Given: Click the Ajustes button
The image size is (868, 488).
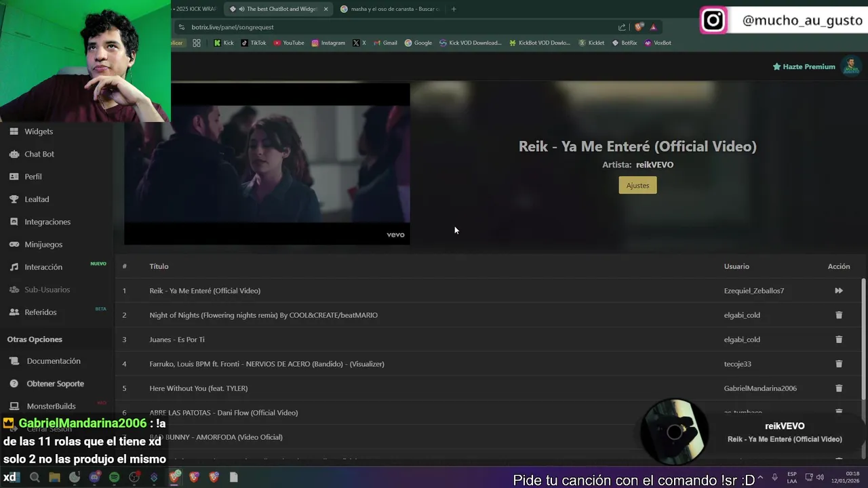Looking at the screenshot, I should click(x=637, y=185).
